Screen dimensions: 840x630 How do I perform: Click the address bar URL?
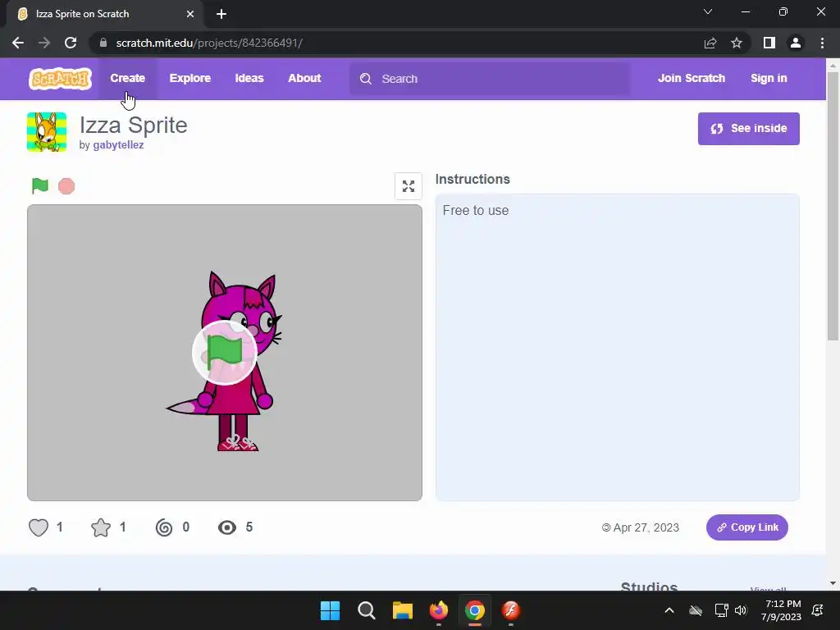[x=209, y=43]
